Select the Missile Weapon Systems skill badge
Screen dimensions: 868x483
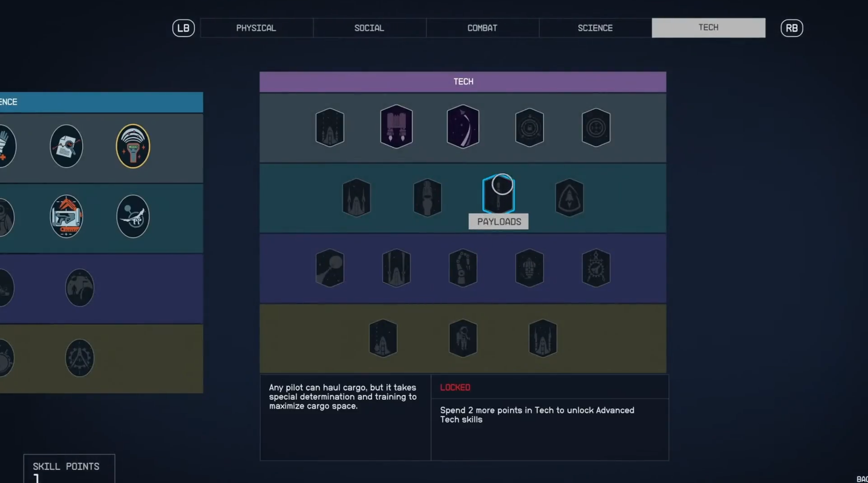point(330,268)
